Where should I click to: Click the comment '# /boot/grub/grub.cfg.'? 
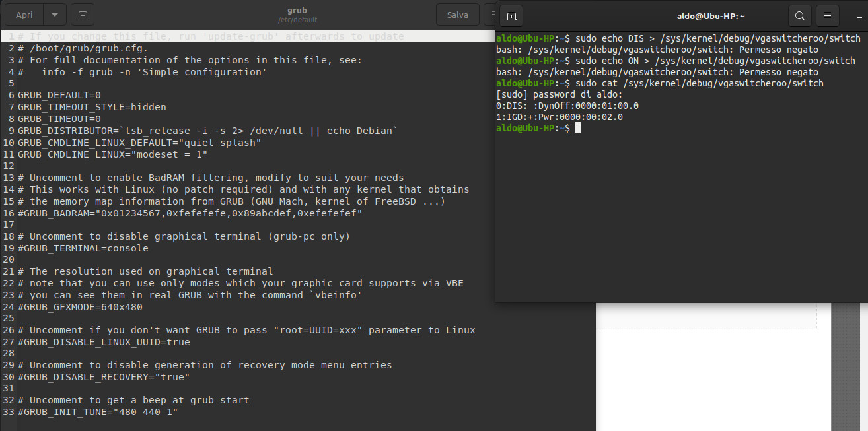pos(83,48)
